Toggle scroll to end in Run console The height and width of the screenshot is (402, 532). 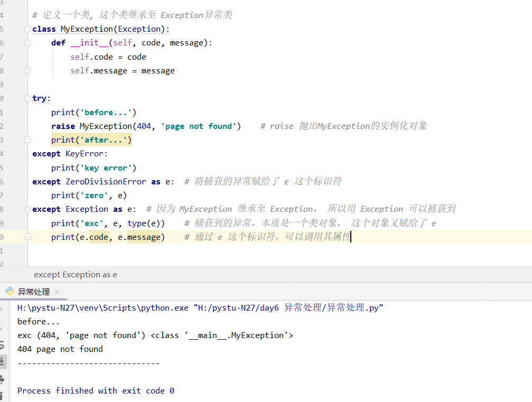tap(2, 361)
